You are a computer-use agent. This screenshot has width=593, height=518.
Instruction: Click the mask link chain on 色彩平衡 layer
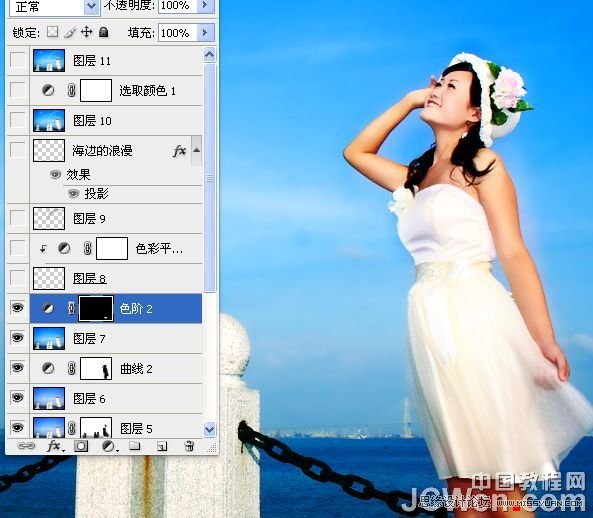click(x=88, y=248)
